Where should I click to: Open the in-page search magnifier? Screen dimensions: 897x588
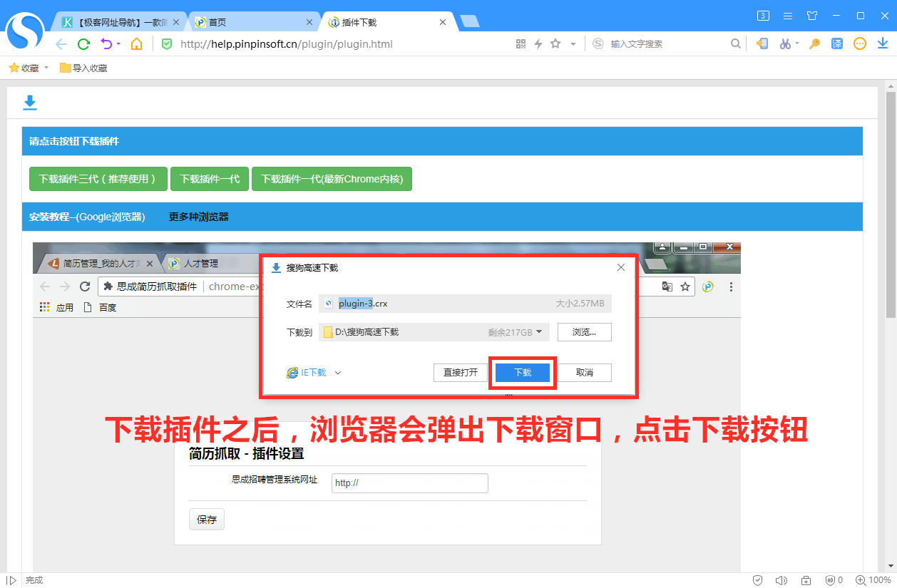[x=735, y=43]
